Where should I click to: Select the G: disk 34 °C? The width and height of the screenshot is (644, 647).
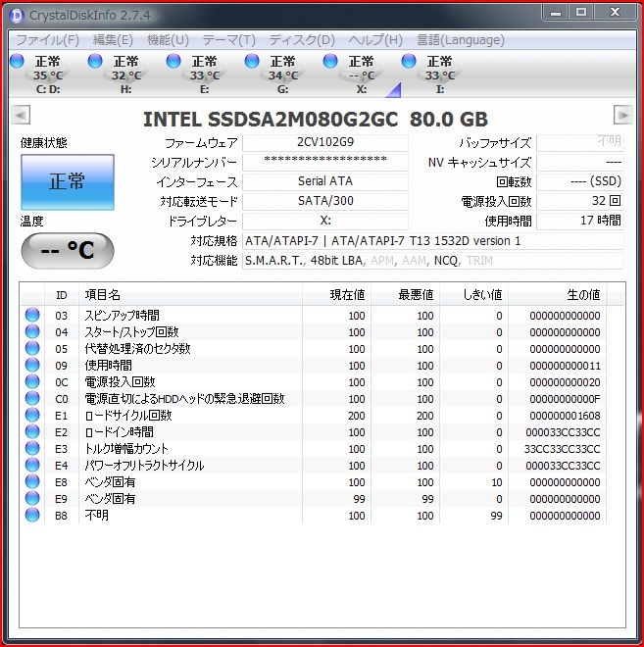coord(274,75)
